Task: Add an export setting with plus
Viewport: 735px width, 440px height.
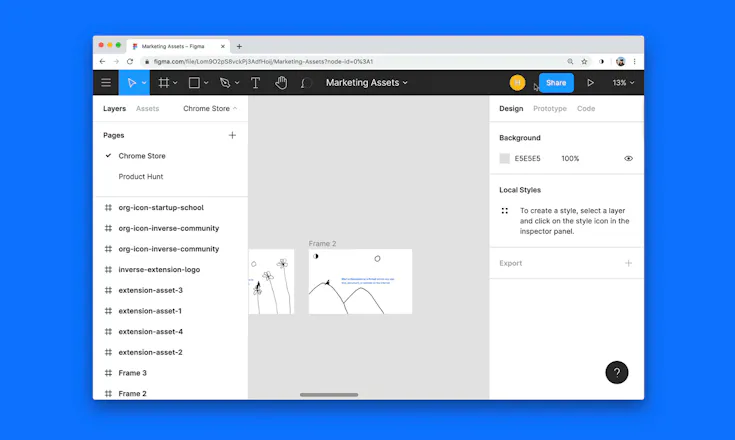Action: tap(628, 263)
